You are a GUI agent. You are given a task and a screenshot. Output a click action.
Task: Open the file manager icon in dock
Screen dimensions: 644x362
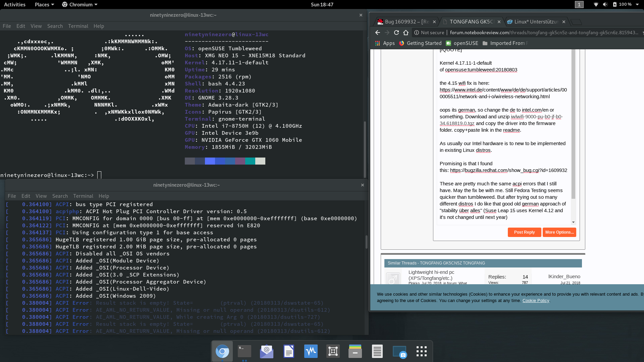click(x=355, y=351)
